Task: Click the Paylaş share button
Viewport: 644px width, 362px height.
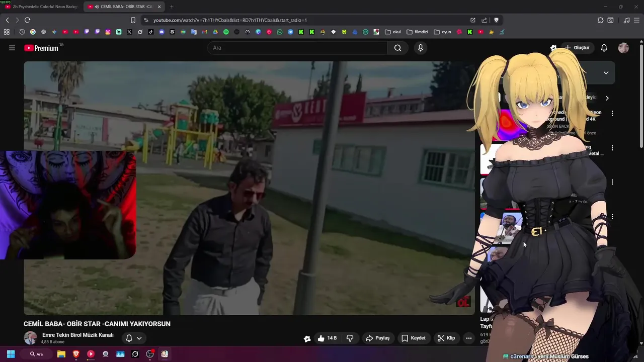Action: (x=377, y=338)
